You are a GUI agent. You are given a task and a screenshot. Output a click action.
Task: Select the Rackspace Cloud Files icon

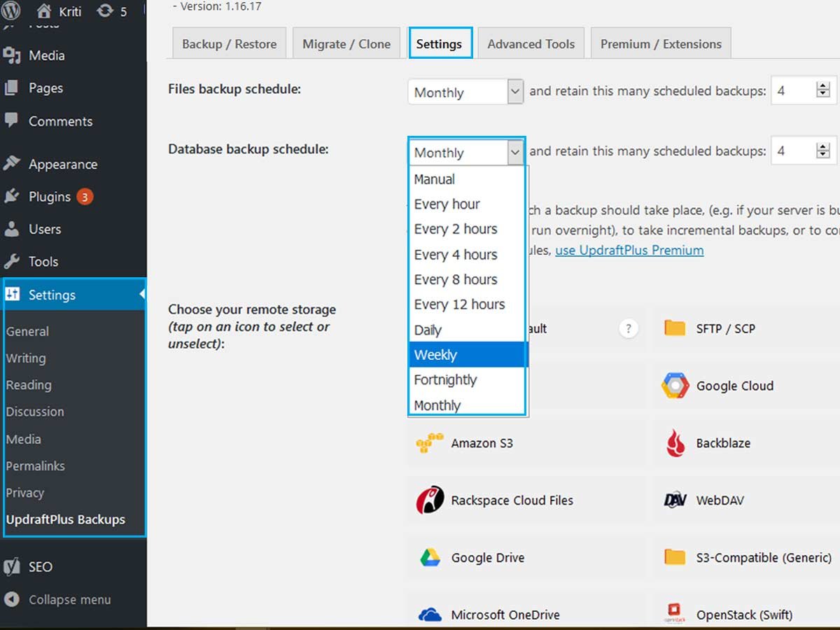[430, 500]
